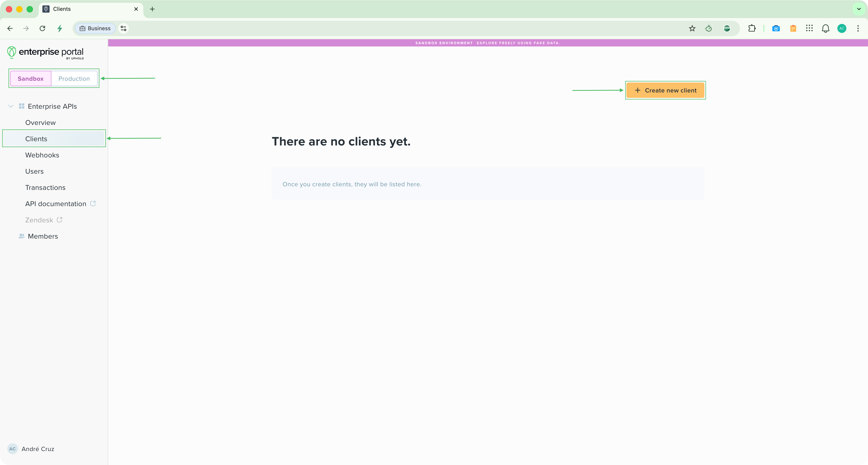Click the Create new client button
The width and height of the screenshot is (868, 465).
(x=665, y=90)
